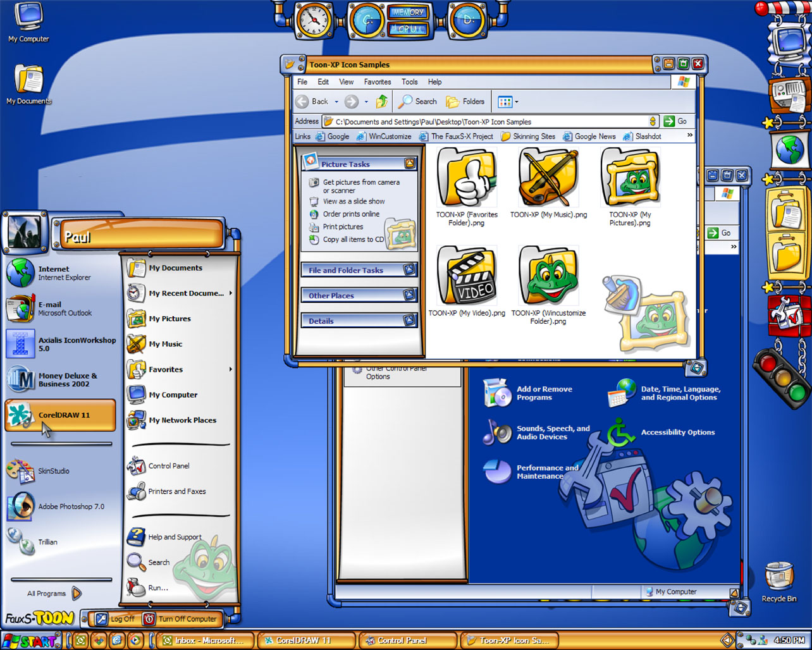Open Money Deluxe & Business 2002
The height and width of the screenshot is (650, 812).
click(61, 379)
